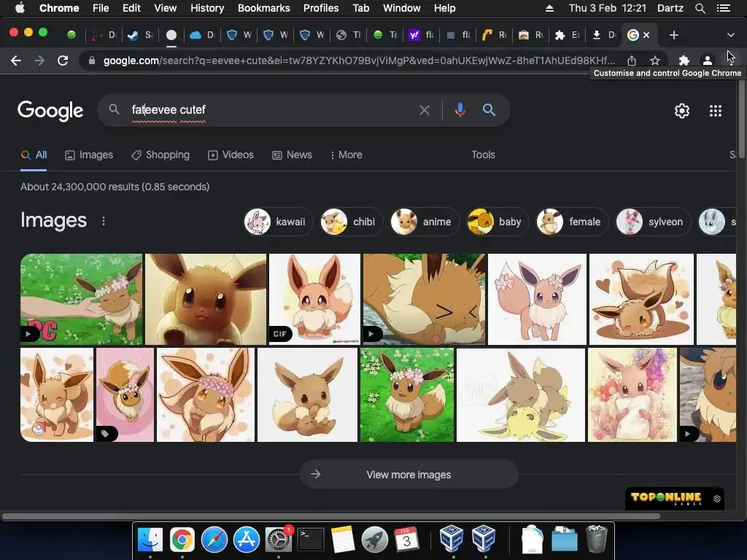Filter images by the chibi chip
Screen dimensions: 747x560
[x=351, y=222]
